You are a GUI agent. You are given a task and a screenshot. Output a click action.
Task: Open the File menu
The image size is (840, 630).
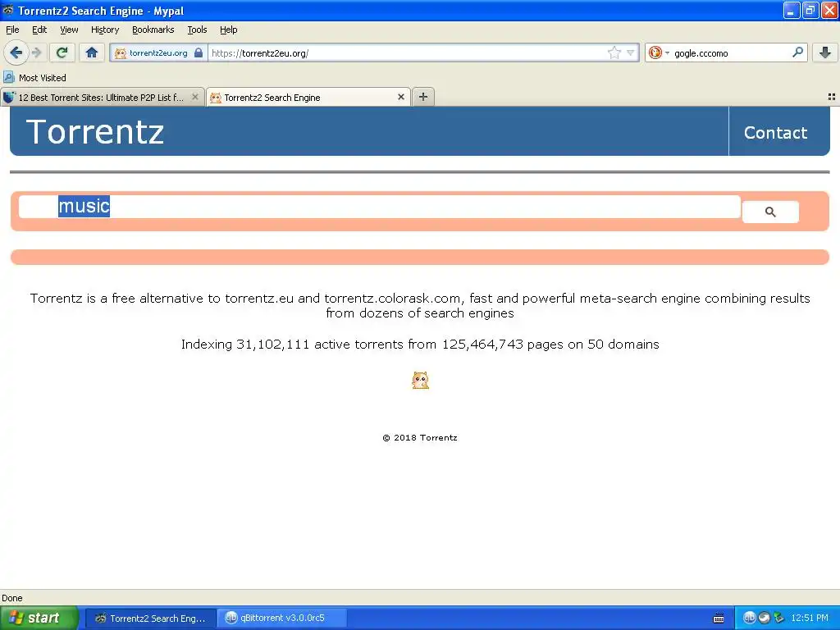(12, 30)
